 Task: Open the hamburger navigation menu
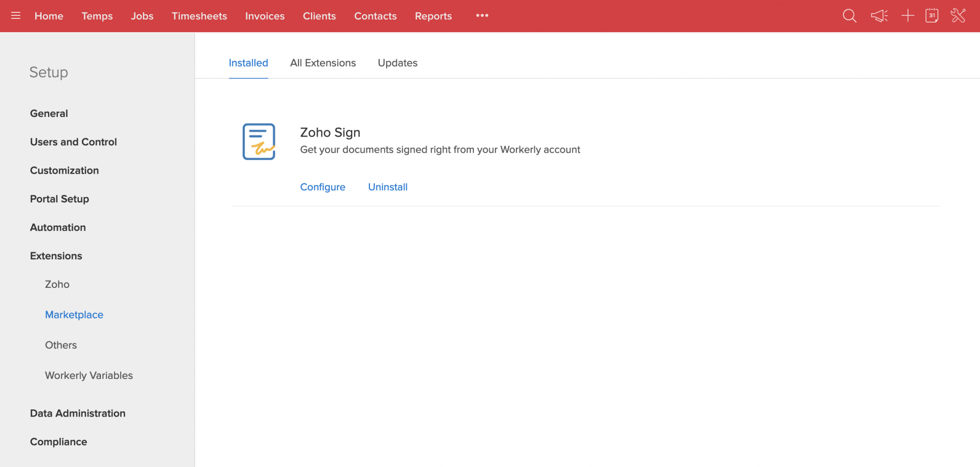(16, 16)
